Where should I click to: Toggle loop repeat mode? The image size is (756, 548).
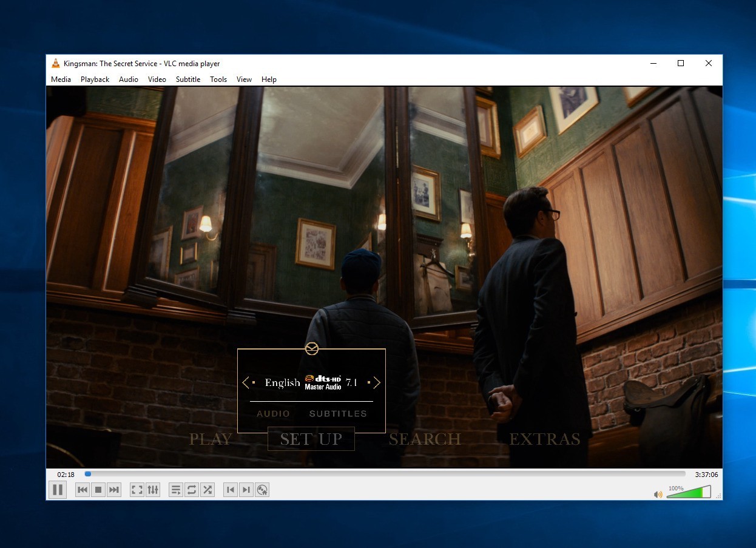(x=192, y=490)
